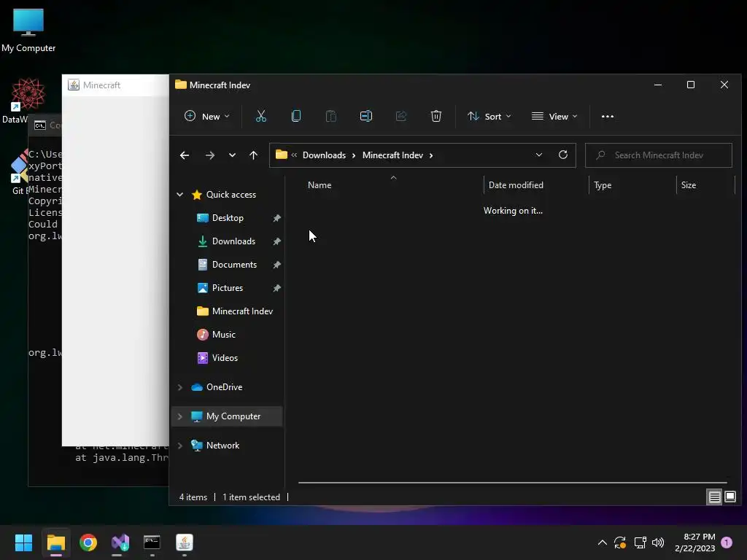Click the Search Minecraft Indev field
The width and height of the screenshot is (747, 560).
click(659, 155)
